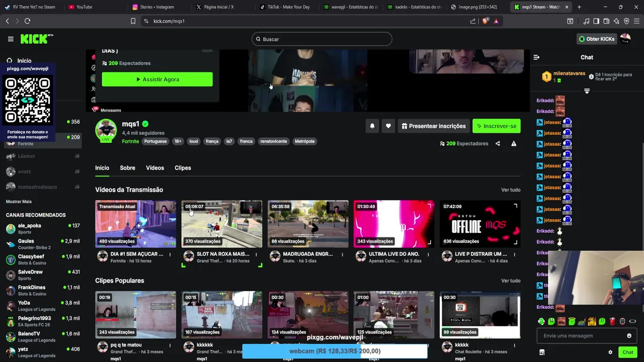644x362 pixels.
Task: Click the notification bell icon for mqs1
Action: 372,126
